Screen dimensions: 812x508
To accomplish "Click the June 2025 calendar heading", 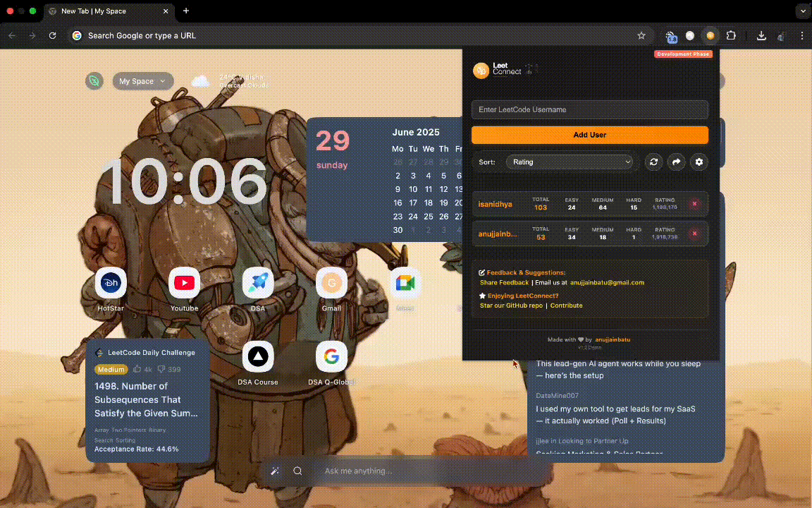I will (x=416, y=132).
